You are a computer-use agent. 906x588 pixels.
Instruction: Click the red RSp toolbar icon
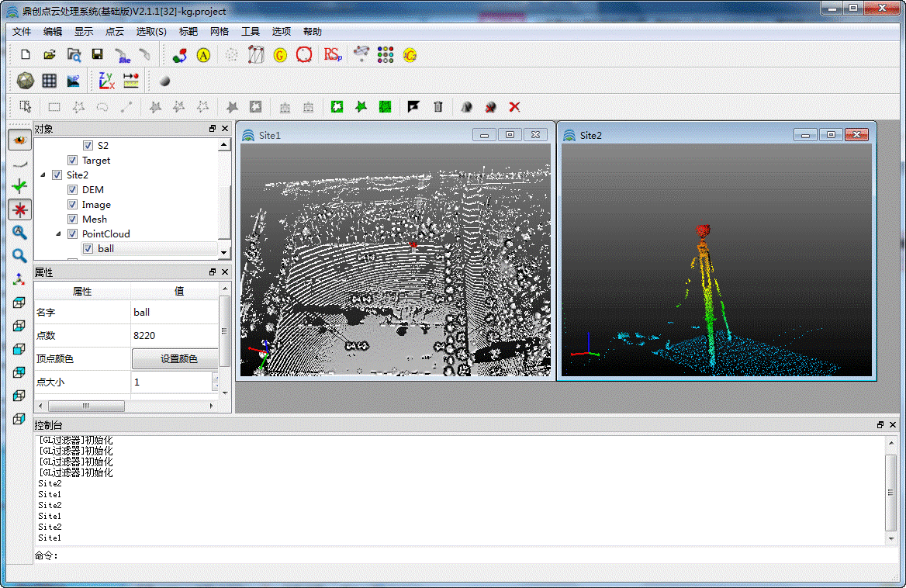pos(333,54)
